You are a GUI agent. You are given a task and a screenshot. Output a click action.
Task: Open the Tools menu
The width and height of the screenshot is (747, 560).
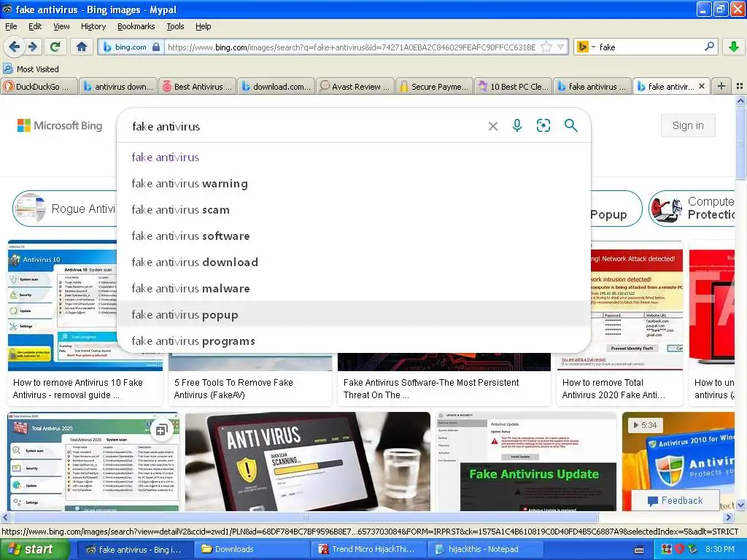click(x=175, y=26)
